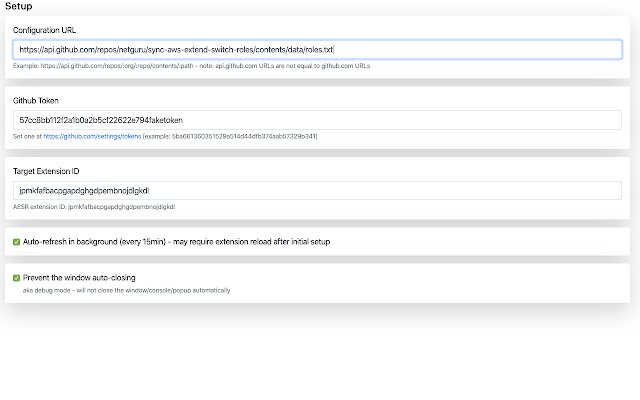The width and height of the screenshot is (640, 400).
Task: Click the Setup heading
Action: [x=18, y=6]
